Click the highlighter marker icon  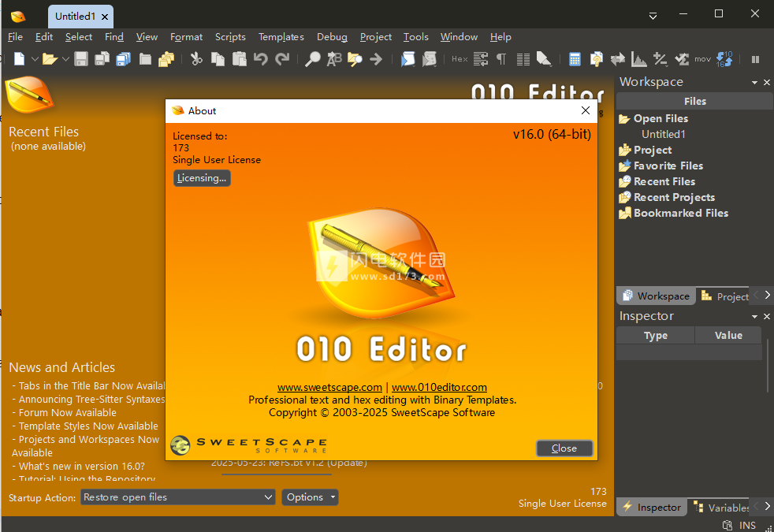[x=544, y=59]
